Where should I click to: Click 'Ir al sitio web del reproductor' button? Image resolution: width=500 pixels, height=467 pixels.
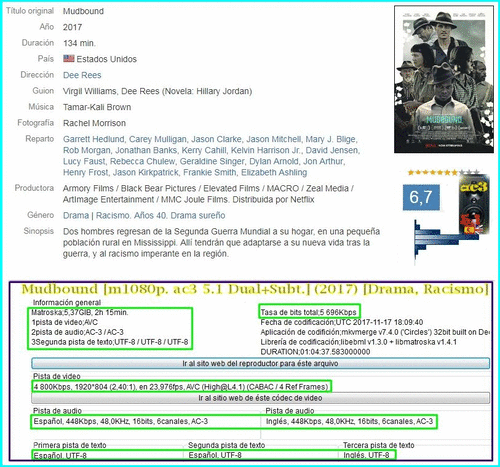click(x=260, y=363)
